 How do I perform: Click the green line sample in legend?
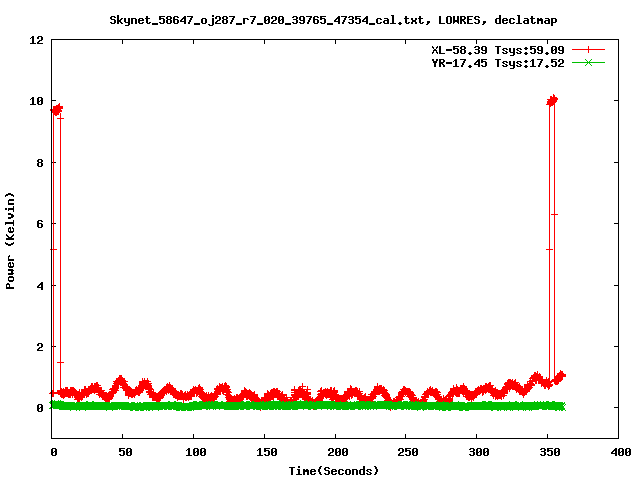(x=588, y=63)
